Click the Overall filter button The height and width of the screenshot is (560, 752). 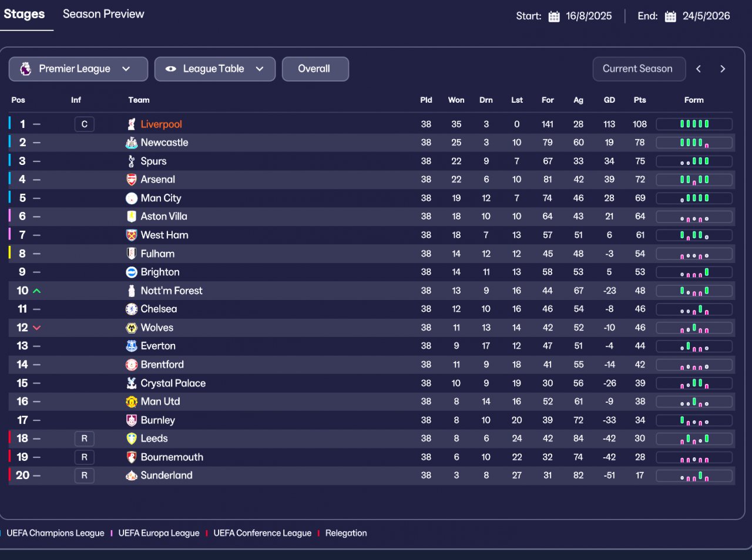click(315, 69)
